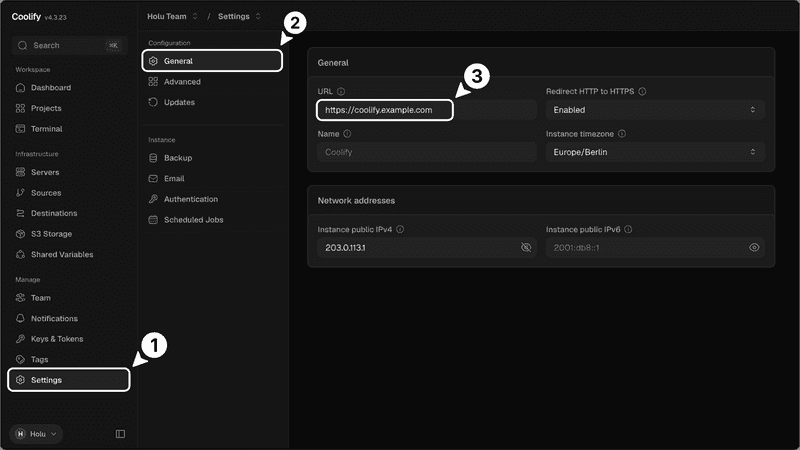
Task: Click the Email envelope icon
Action: point(153,179)
